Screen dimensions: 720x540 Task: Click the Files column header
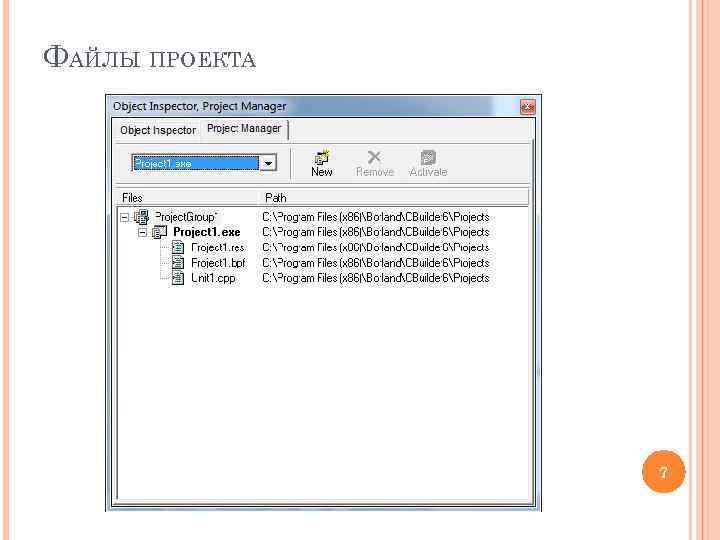click(x=186, y=198)
